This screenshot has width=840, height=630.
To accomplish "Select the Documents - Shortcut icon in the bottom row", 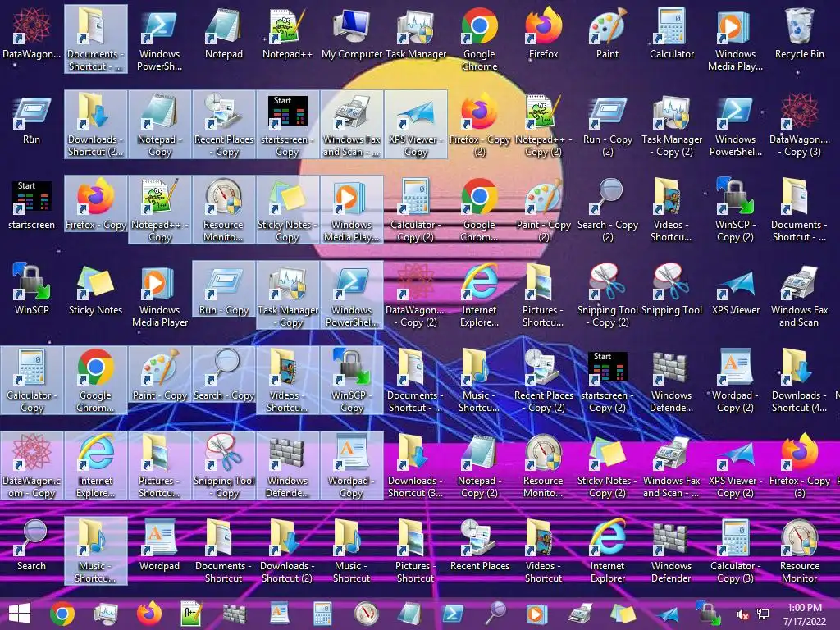I will point(223,552).
